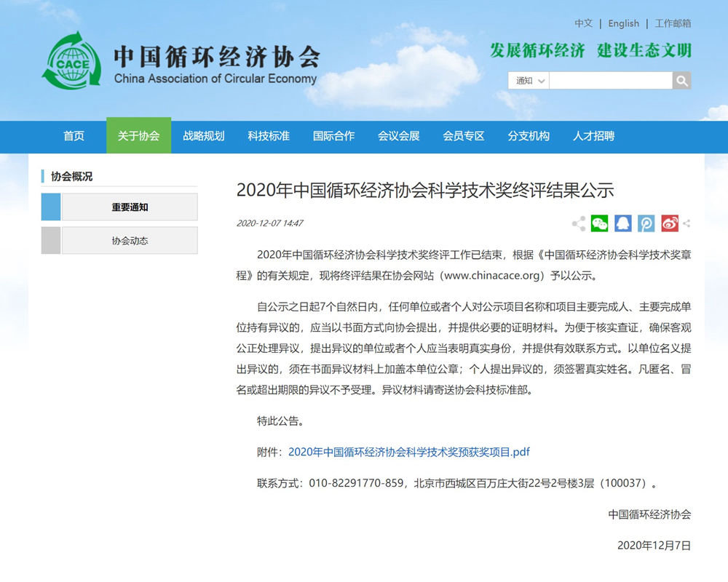Screen dimensions: 728x582
Task: Open the 会员专区 nav item
Action: (464, 136)
